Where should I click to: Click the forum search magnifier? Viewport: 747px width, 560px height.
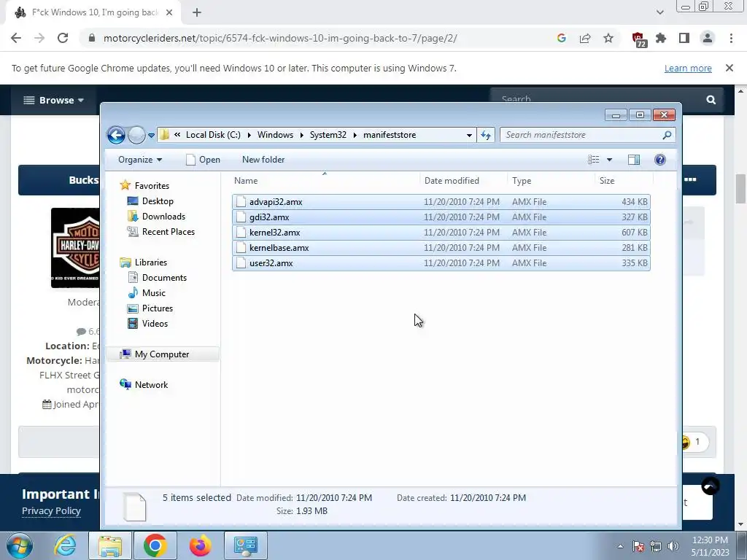[x=711, y=100]
